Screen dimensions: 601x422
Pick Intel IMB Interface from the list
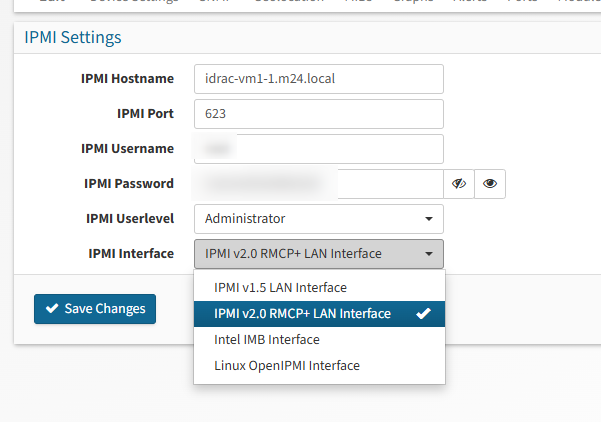coord(267,340)
